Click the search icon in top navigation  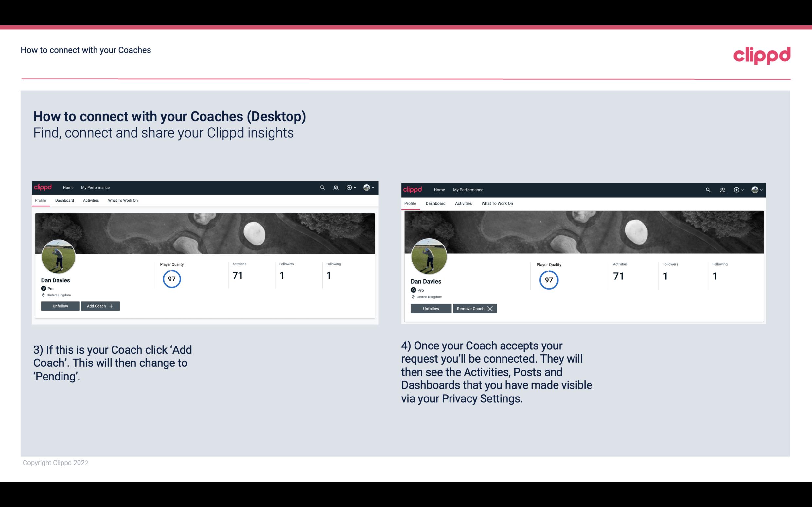pos(322,187)
